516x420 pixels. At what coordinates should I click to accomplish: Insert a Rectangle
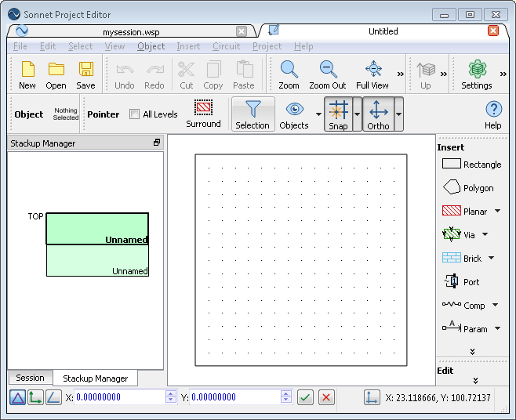point(471,164)
